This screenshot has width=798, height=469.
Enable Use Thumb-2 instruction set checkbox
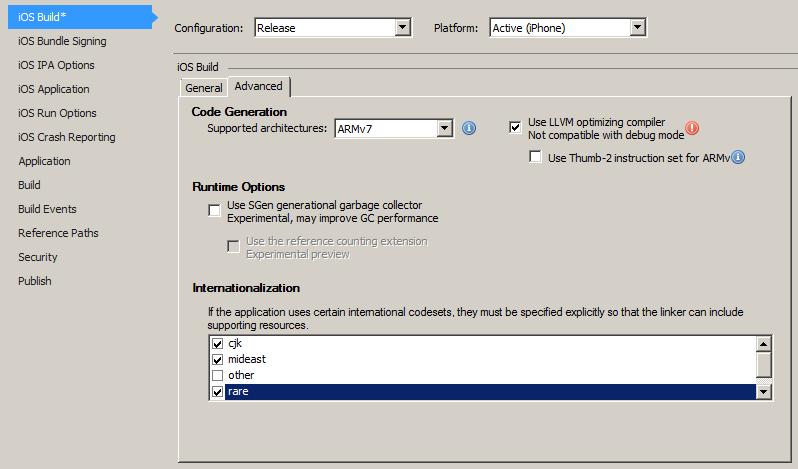pyautogui.click(x=535, y=157)
